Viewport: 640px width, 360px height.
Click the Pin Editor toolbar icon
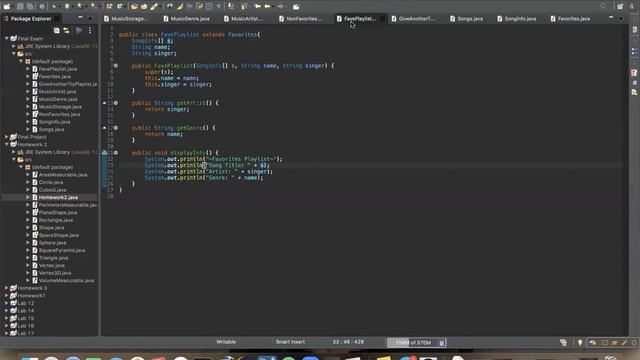[x=296, y=6]
